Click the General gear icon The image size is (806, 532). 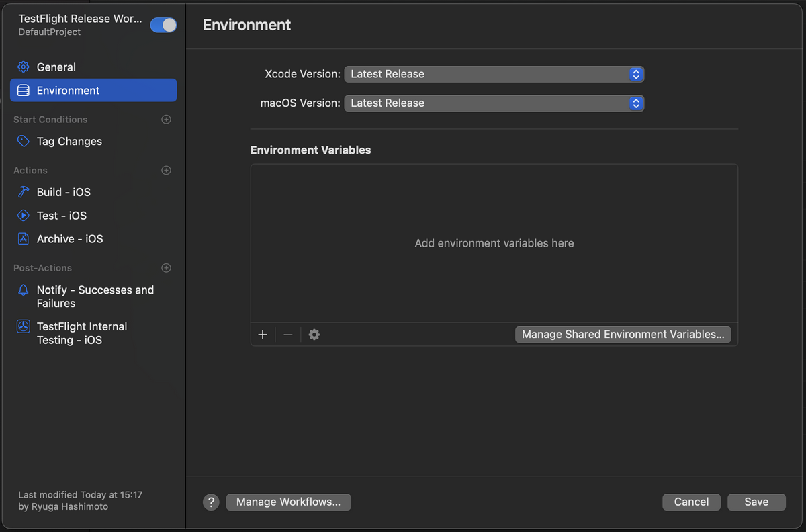click(24, 67)
